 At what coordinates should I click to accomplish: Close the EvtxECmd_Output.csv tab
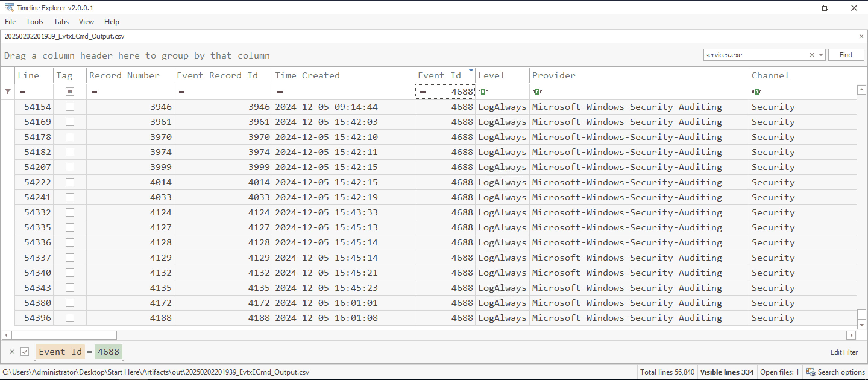click(861, 36)
